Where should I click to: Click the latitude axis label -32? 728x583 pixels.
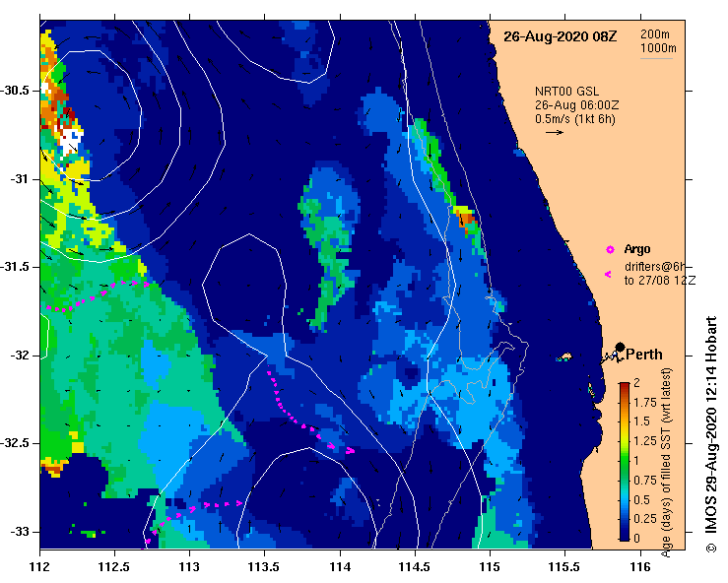pyautogui.click(x=19, y=356)
